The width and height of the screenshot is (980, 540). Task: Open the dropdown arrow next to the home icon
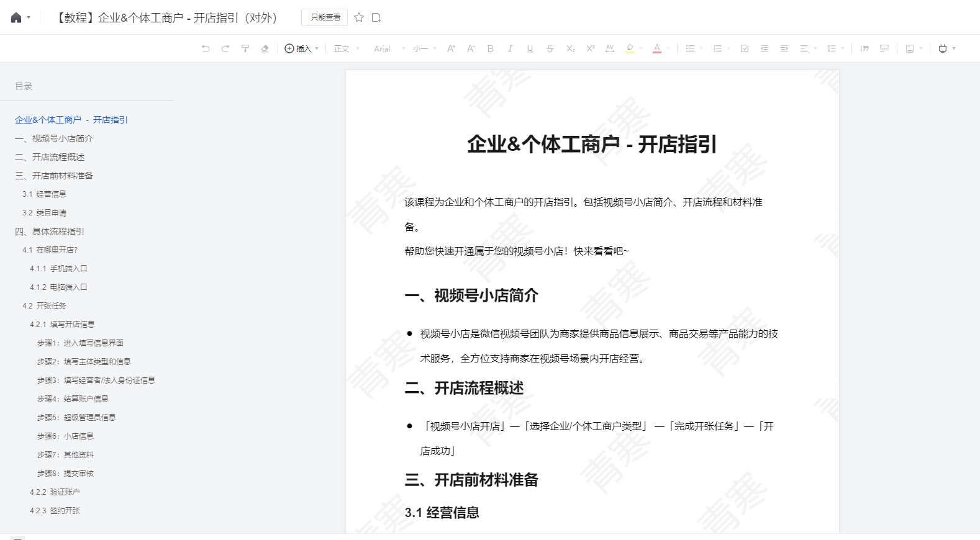pyautogui.click(x=29, y=18)
